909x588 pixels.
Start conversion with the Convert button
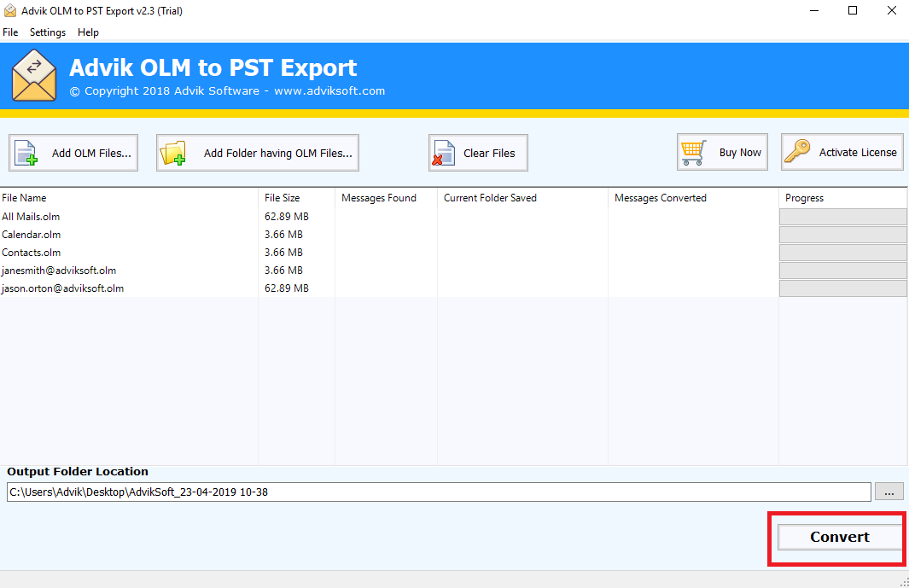point(839,537)
